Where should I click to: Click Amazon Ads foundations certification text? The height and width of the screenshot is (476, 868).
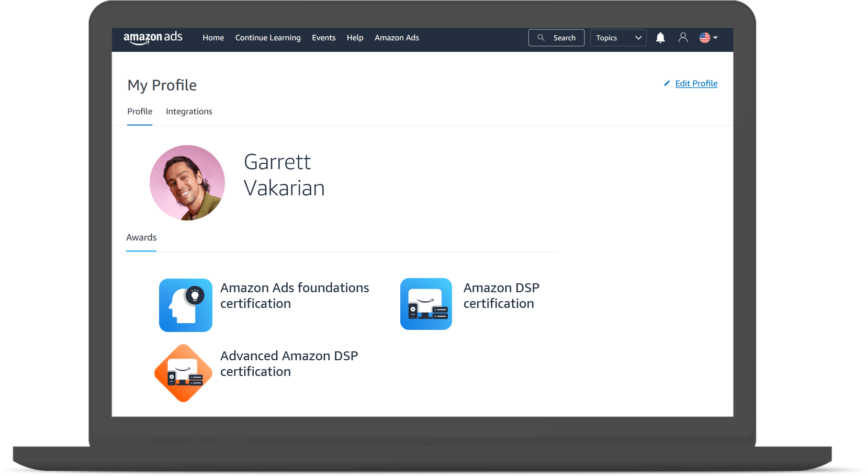click(295, 296)
